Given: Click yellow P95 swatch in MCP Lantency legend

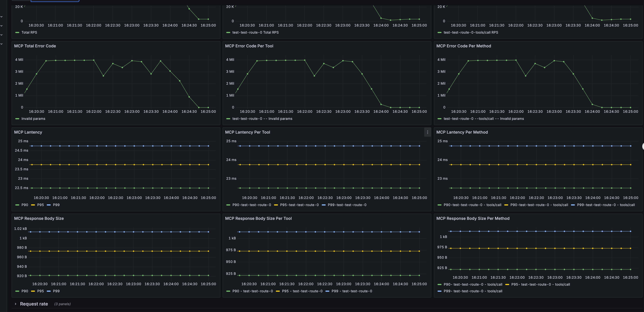Looking at the screenshot, I should tap(33, 205).
